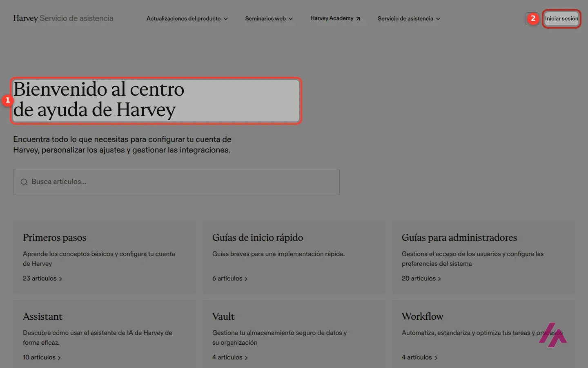588x368 pixels.
Task: Focus the Busca artículos search field
Action: pyautogui.click(x=176, y=182)
